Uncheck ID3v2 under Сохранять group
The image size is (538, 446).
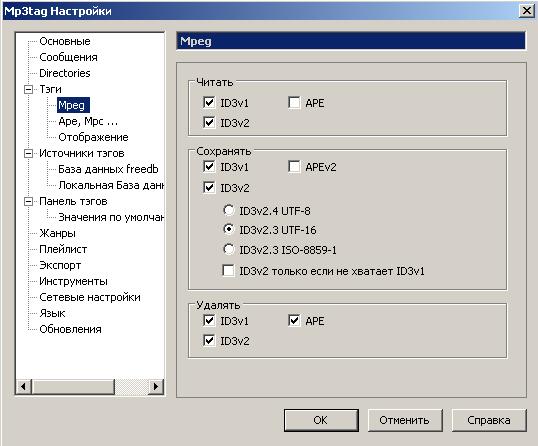click(209, 187)
